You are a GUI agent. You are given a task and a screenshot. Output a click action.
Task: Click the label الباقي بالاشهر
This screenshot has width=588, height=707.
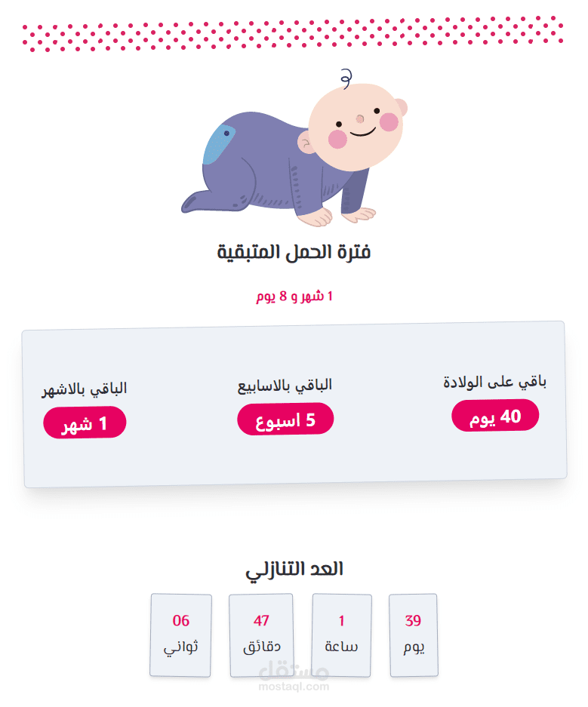pyautogui.click(x=85, y=389)
